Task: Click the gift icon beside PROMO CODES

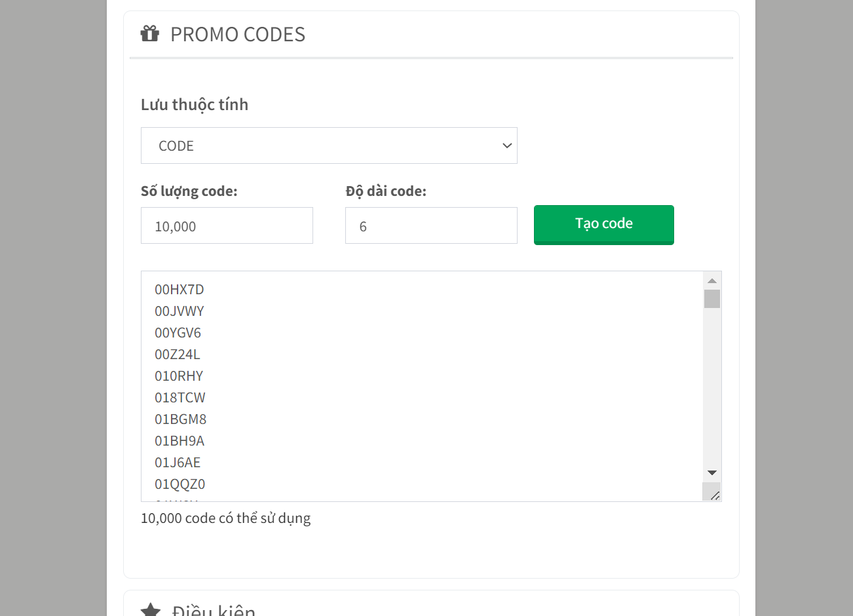Action: pyautogui.click(x=150, y=33)
